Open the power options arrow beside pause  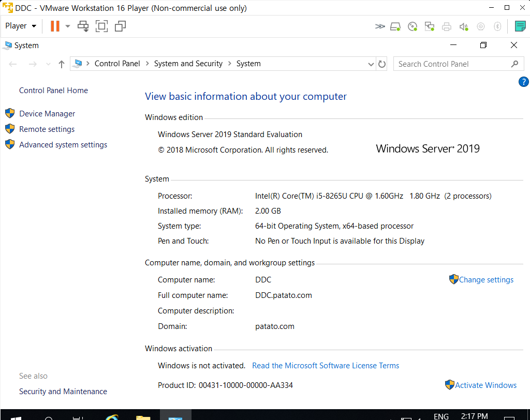(68, 26)
